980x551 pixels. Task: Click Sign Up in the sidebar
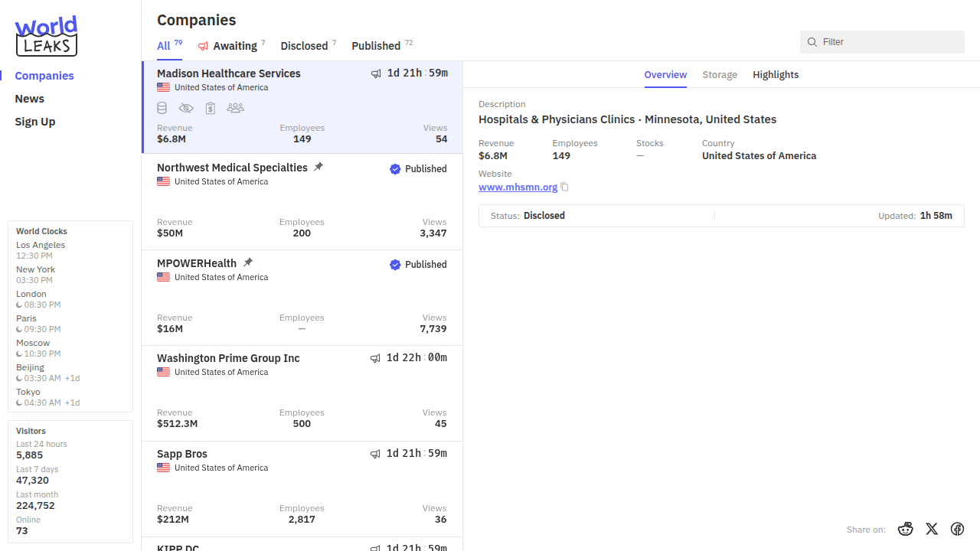coord(35,122)
